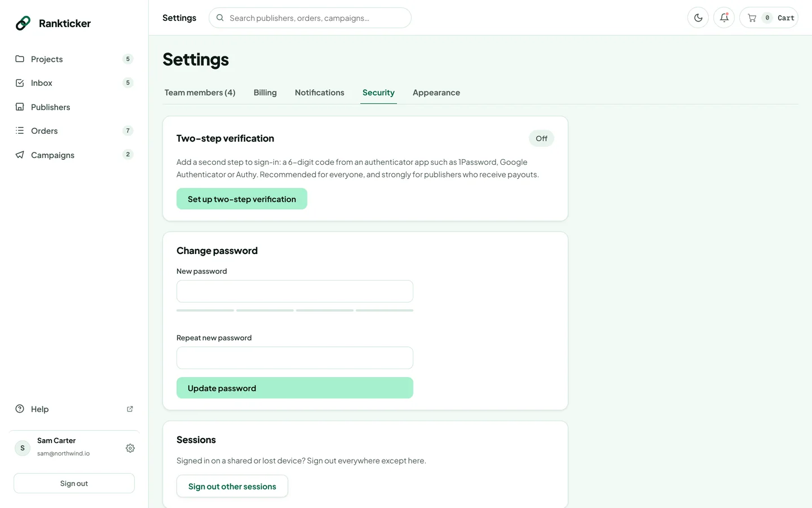The image size is (812, 508).
Task: Click the Projects count badge 5
Action: click(128, 59)
